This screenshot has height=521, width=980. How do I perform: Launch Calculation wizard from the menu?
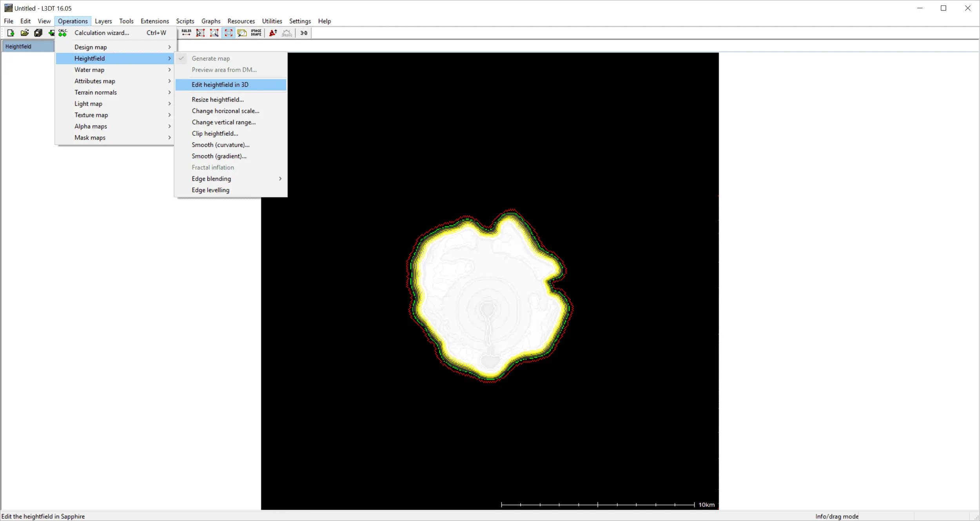115,33
